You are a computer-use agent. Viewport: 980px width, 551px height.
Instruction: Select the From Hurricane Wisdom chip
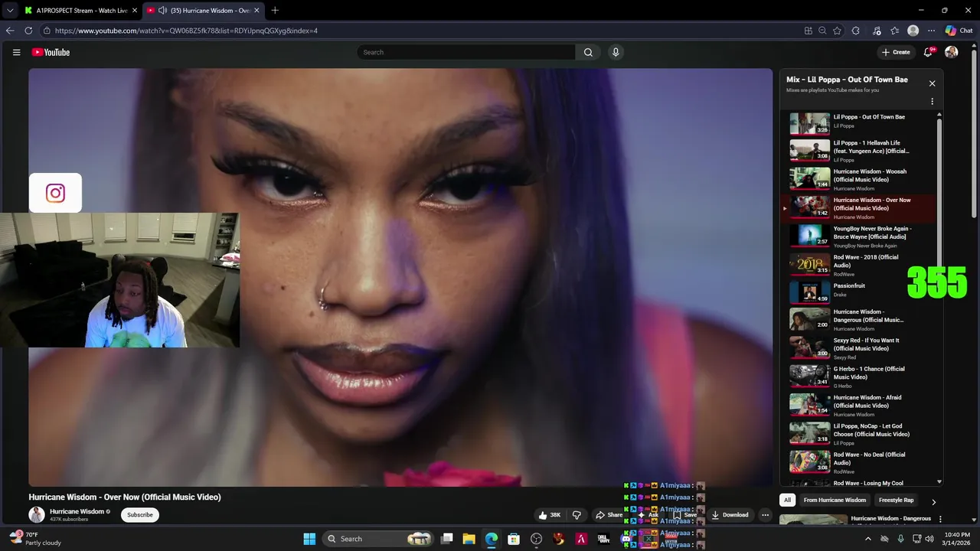(x=835, y=500)
